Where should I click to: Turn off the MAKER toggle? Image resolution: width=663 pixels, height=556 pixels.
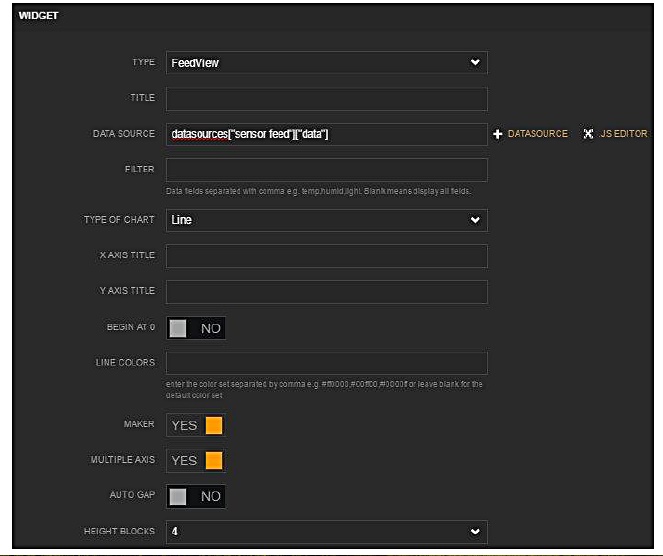click(x=196, y=425)
